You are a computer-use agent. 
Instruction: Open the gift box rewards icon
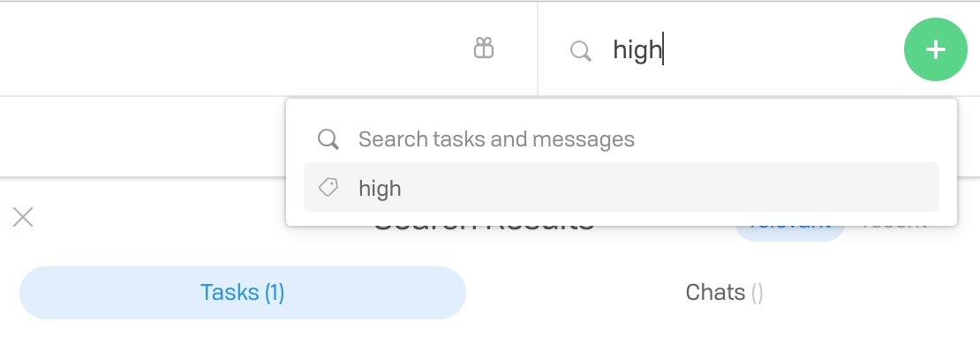(484, 49)
